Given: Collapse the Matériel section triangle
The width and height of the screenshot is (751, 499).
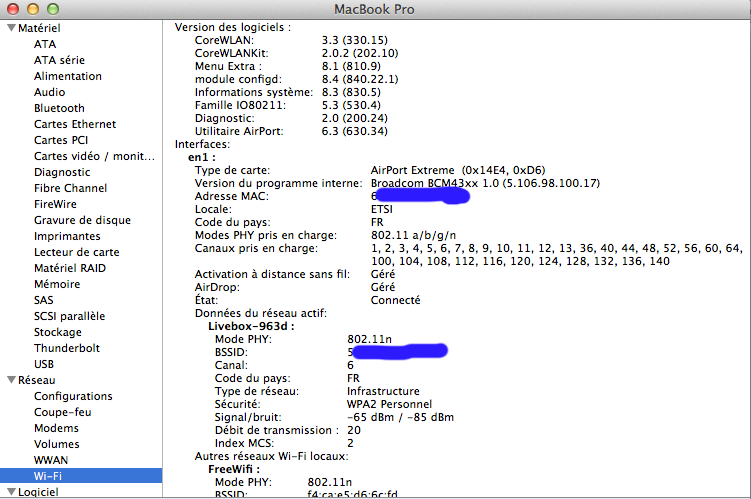Looking at the screenshot, I should (x=11, y=28).
